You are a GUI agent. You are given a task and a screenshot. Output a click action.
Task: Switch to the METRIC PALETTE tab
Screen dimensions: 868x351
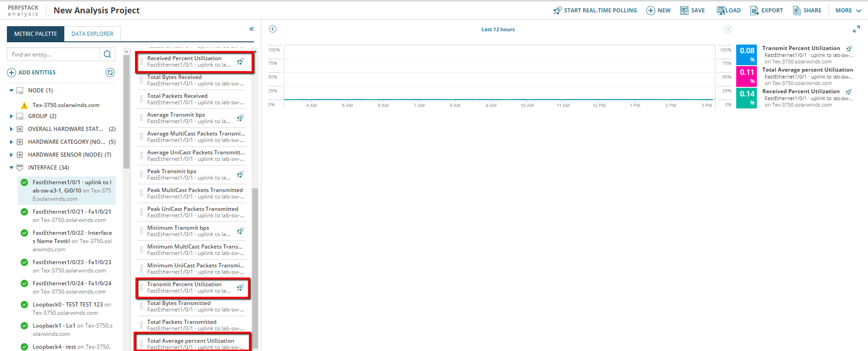coord(35,34)
